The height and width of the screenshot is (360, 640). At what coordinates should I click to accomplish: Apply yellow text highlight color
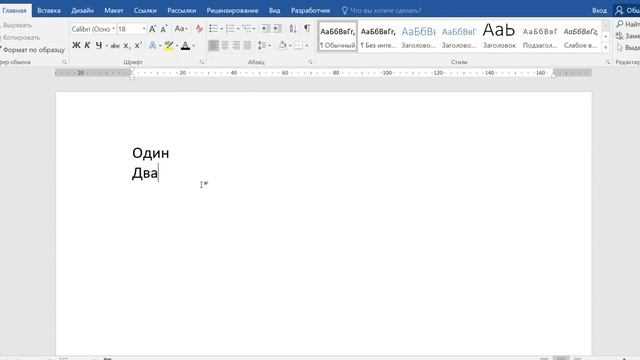point(169,45)
